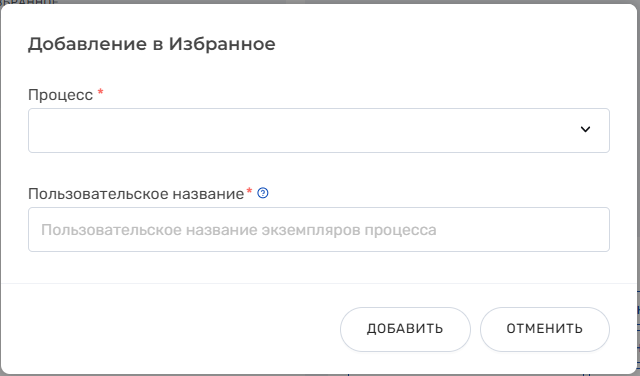
Task: Click the 'Добавление в Избранное' dialog title
Action: [x=152, y=44]
